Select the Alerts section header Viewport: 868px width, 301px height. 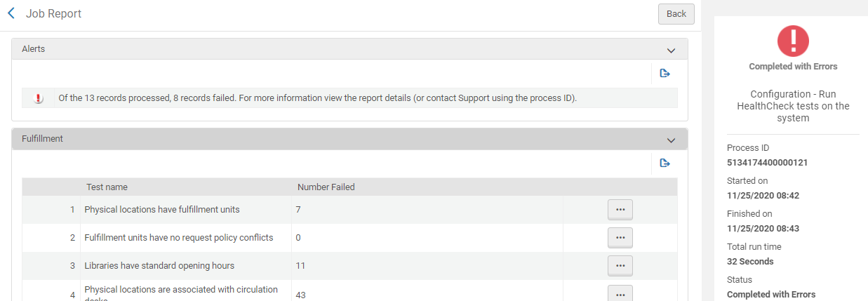point(34,49)
